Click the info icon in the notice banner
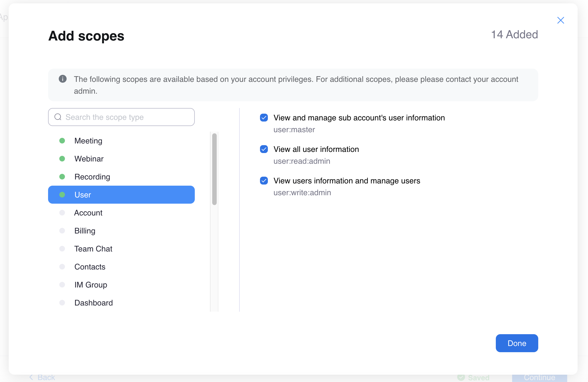Viewport: 588px width, 382px height. click(x=63, y=79)
